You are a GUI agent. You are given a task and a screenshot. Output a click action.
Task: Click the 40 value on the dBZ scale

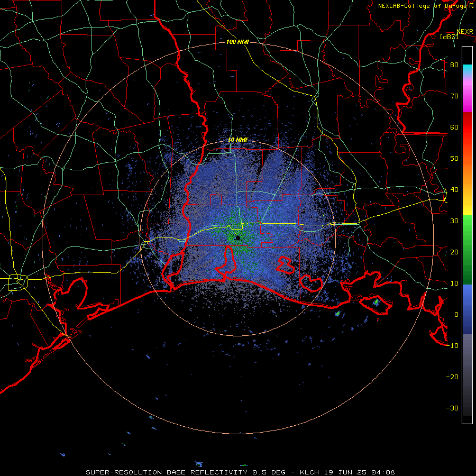click(454, 190)
